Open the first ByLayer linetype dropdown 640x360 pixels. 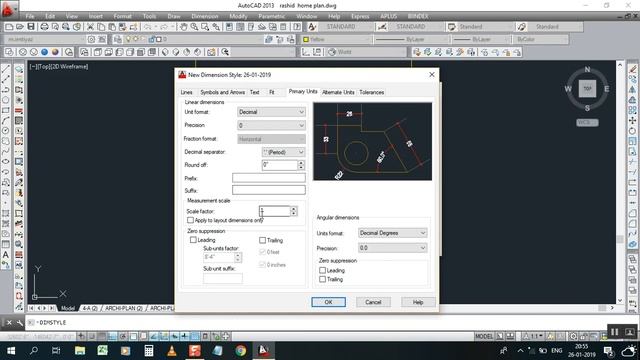(413, 40)
